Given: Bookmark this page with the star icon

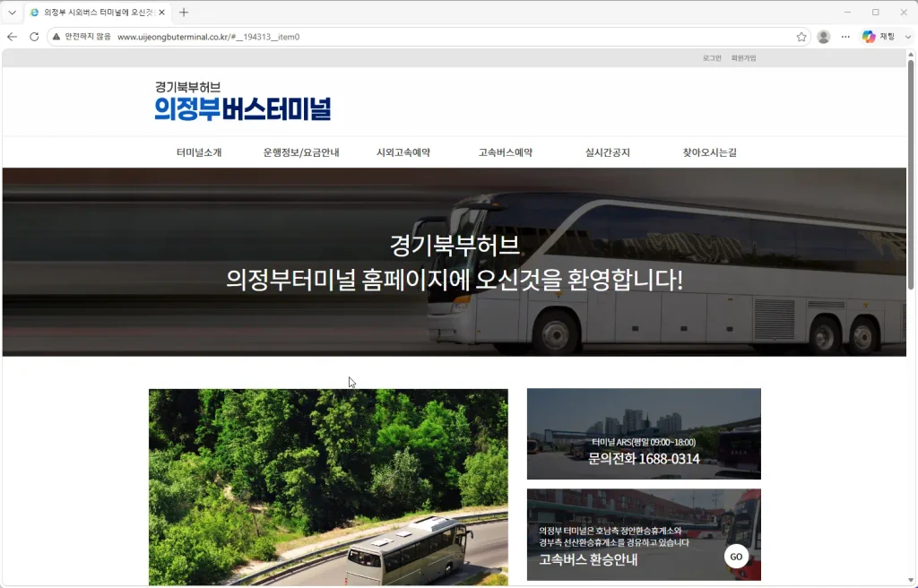Looking at the screenshot, I should point(801,37).
